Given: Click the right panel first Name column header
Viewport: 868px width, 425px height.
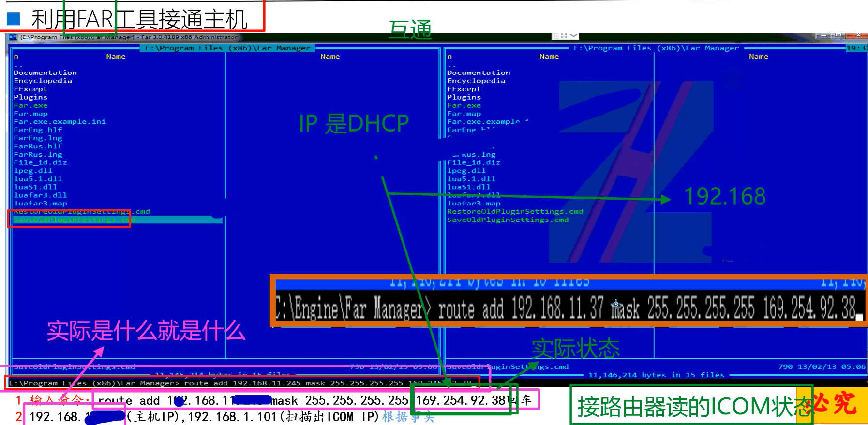Looking at the screenshot, I should pos(549,57).
